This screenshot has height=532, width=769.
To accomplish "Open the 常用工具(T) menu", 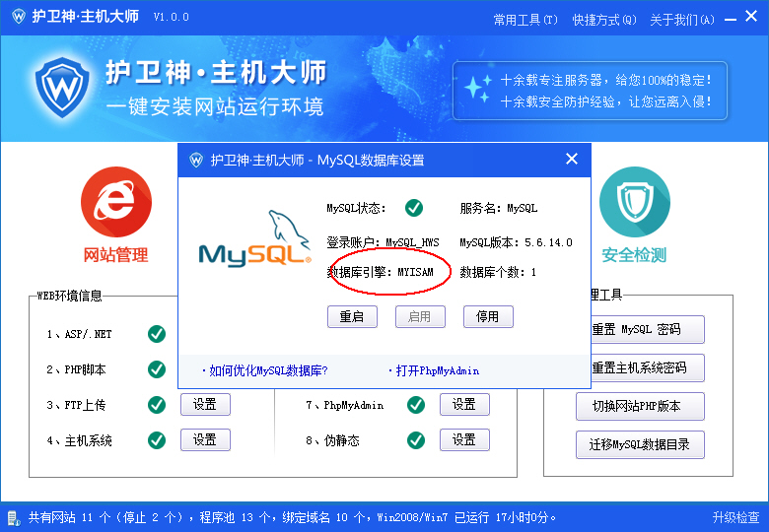I will pyautogui.click(x=524, y=19).
